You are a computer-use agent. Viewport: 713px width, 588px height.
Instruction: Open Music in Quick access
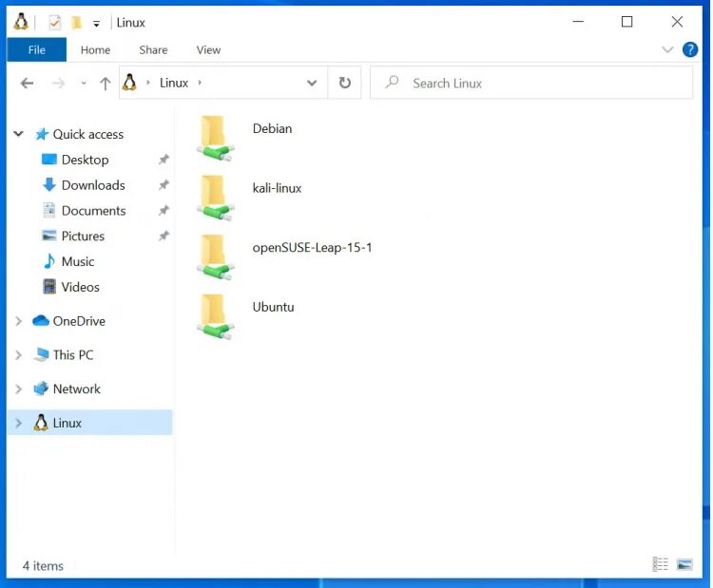(78, 261)
